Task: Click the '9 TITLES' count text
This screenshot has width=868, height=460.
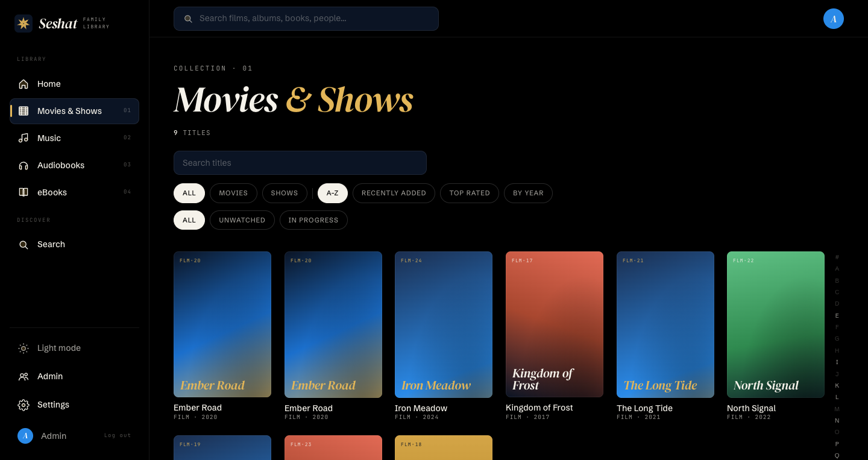Action: click(192, 133)
